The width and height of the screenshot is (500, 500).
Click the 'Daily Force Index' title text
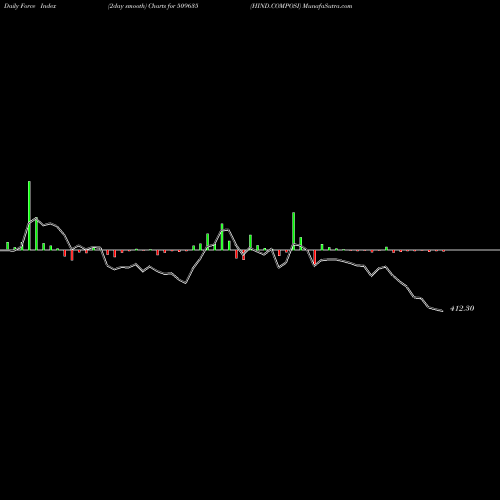point(30,6)
